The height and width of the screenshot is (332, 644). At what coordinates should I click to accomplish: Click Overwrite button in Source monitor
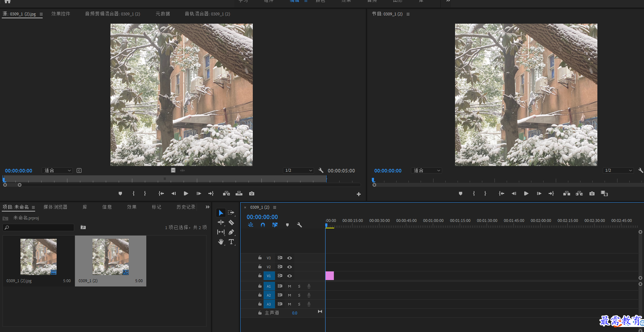click(x=239, y=194)
